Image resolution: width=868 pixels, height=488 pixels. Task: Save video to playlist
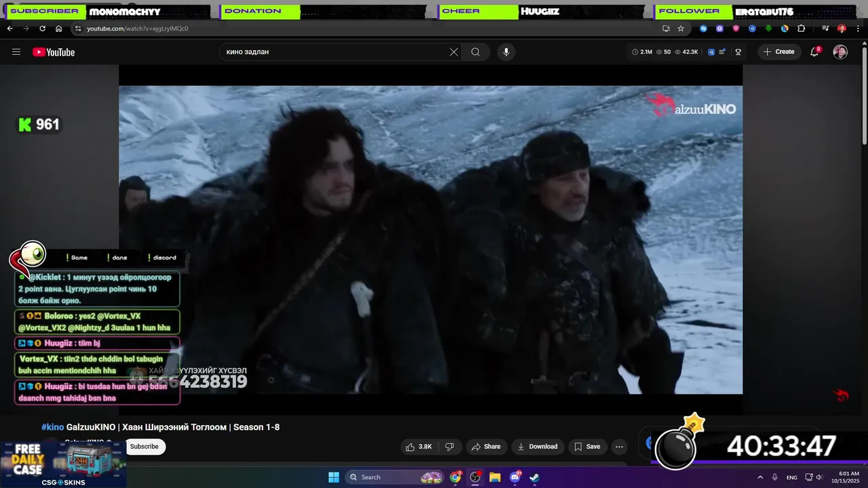coord(587,447)
